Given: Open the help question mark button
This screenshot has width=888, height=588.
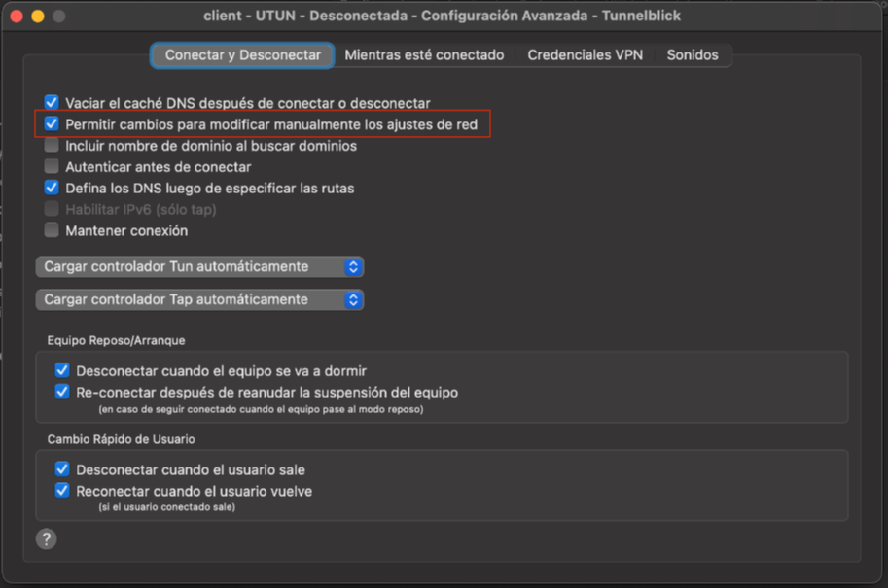Looking at the screenshot, I should click(x=46, y=539).
